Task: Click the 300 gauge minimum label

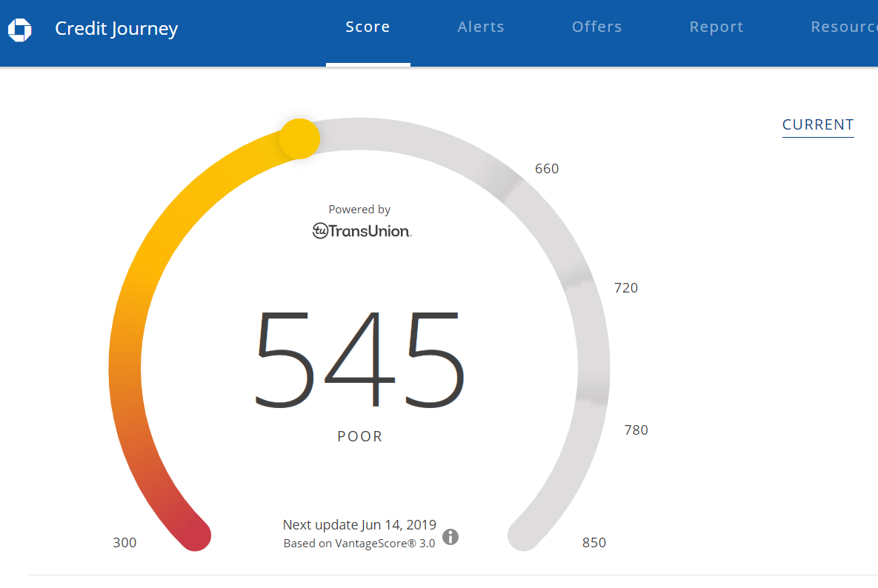Action: coord(125,543)
